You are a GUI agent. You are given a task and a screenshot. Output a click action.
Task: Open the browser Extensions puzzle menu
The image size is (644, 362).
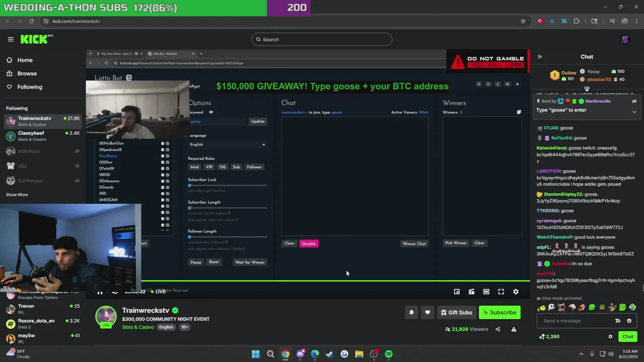[577, 21]
